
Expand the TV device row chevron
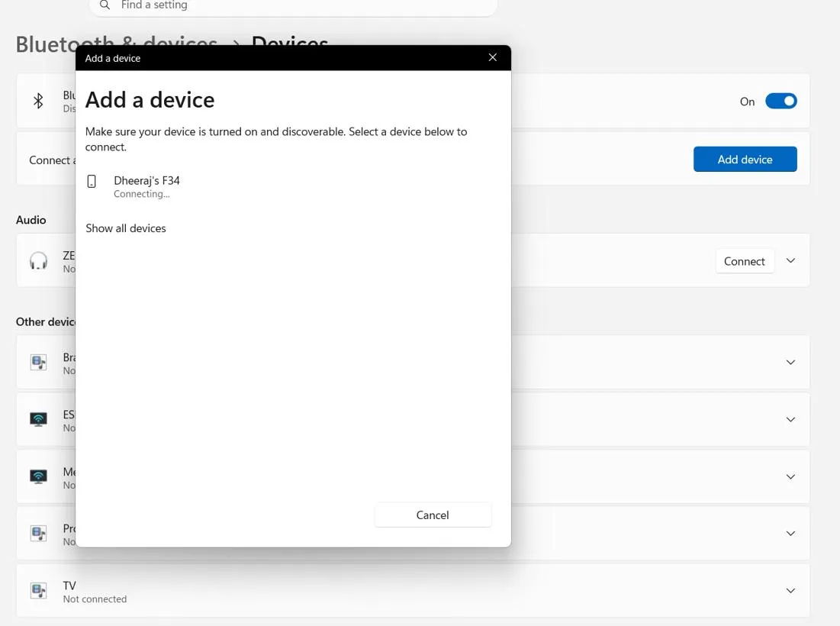(x=790, y=591)
